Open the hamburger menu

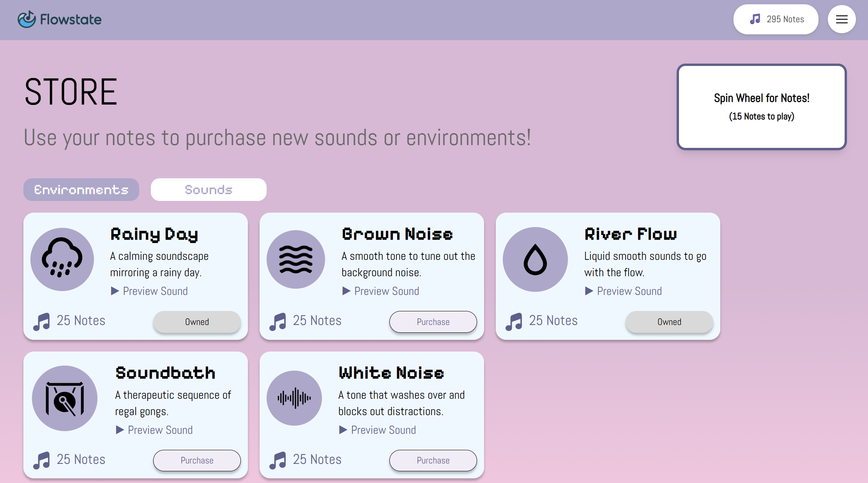(x=841, y=19)
